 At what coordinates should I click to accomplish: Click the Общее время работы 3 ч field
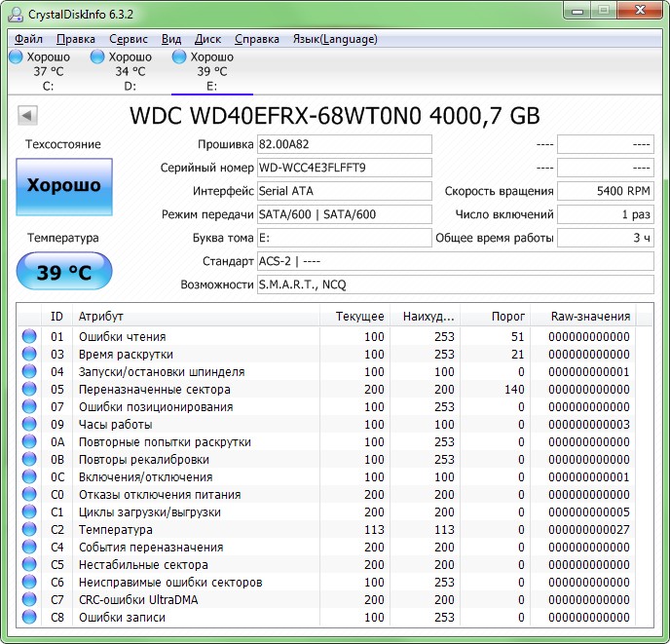pyautogui.click(x=606, y=238)
